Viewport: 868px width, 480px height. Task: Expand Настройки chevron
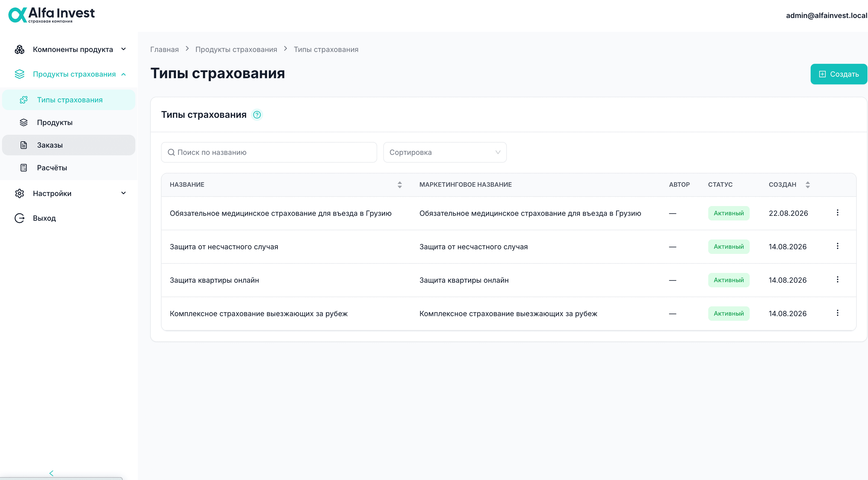[123, 193]
